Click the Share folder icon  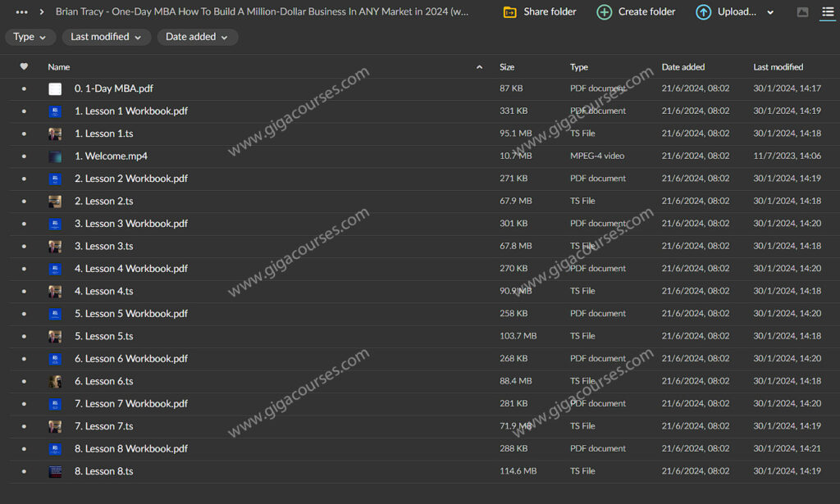[x=510, y=12]
